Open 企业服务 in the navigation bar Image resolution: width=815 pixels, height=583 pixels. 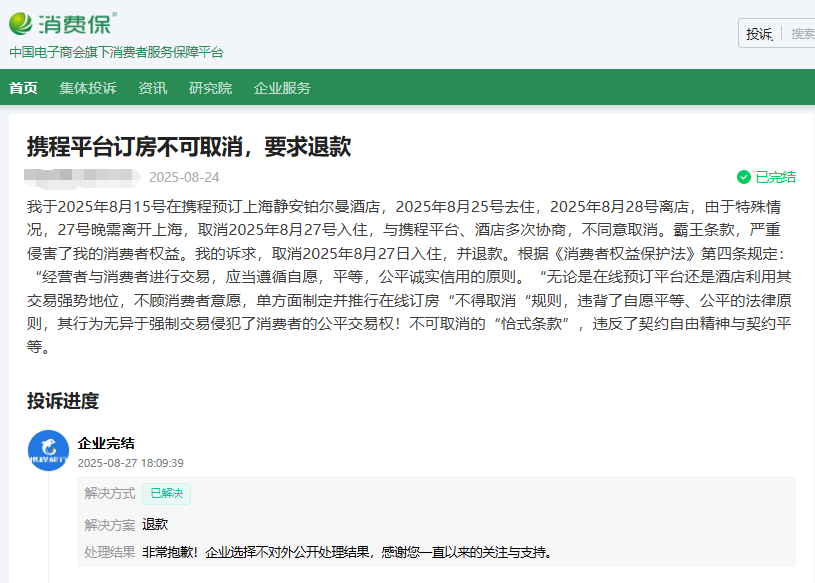[282, 88]
